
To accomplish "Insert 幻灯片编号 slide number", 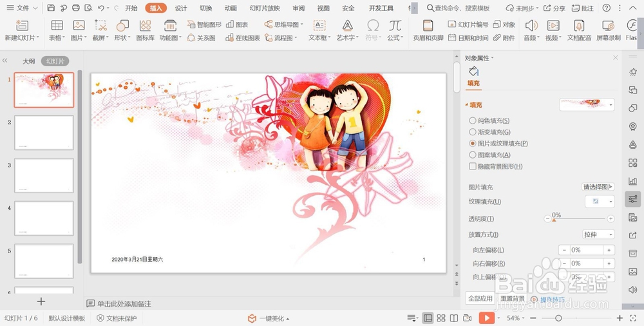I will click(468, 24).
